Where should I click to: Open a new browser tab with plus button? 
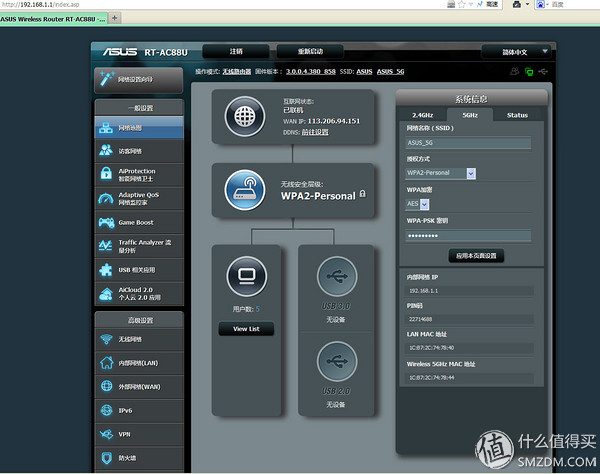(x=114, y=18)
